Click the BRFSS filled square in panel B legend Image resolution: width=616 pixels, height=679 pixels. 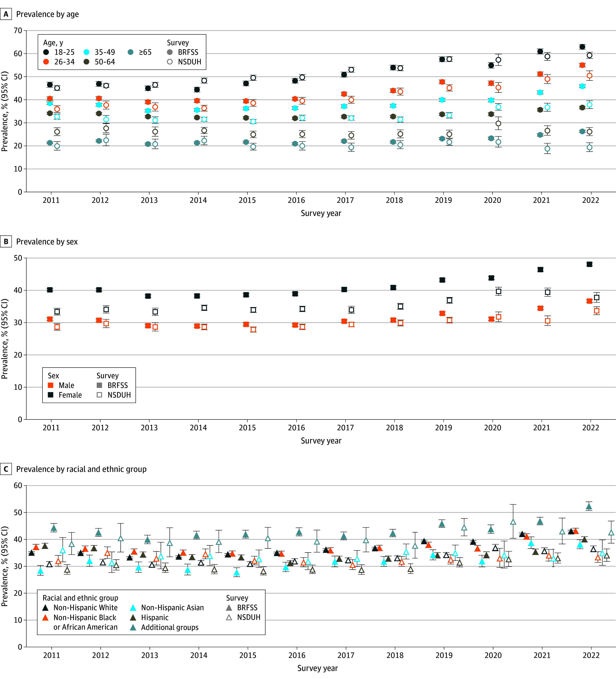pyautogui.click(x=99, y=385)
